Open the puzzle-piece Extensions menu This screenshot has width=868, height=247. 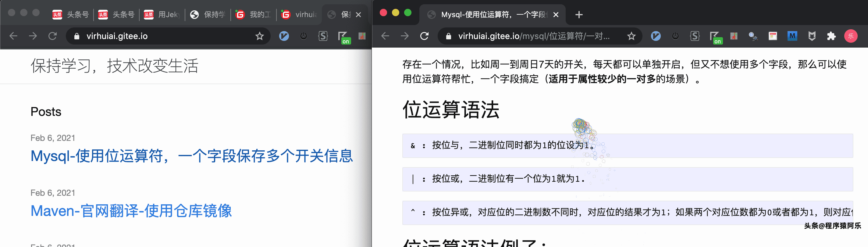coord(831,36)
